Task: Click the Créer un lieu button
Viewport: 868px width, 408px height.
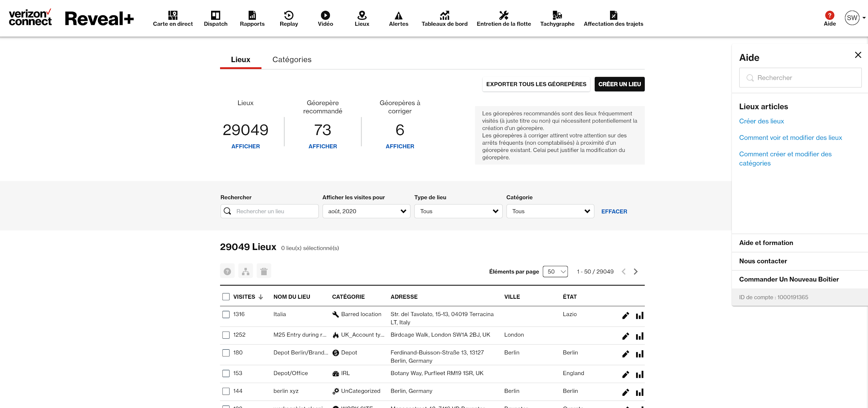Action: (x=619, y=84)
